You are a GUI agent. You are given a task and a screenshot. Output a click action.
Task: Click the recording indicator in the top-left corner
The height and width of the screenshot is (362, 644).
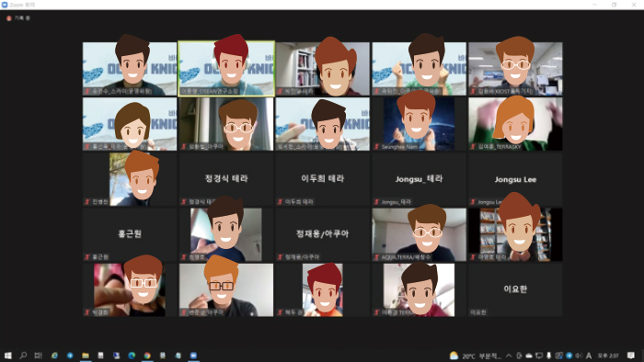(18, 18)
